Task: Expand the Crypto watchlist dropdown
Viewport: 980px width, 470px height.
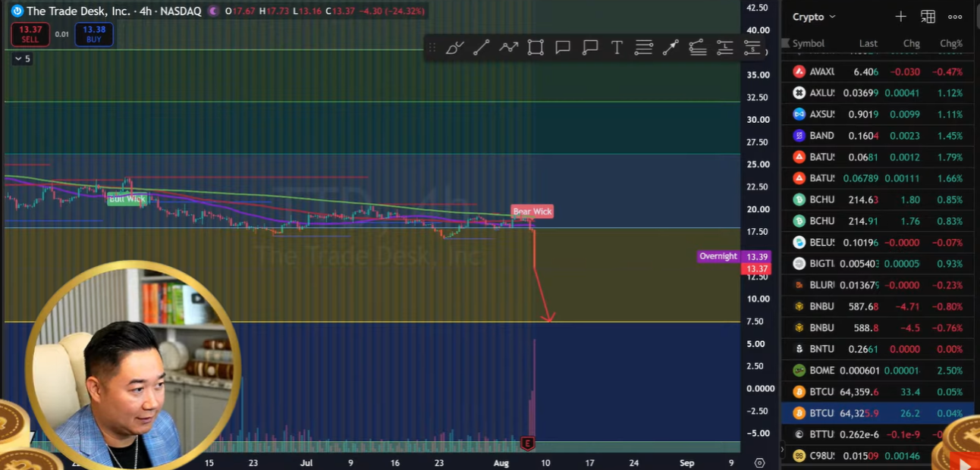Action: 814,17
